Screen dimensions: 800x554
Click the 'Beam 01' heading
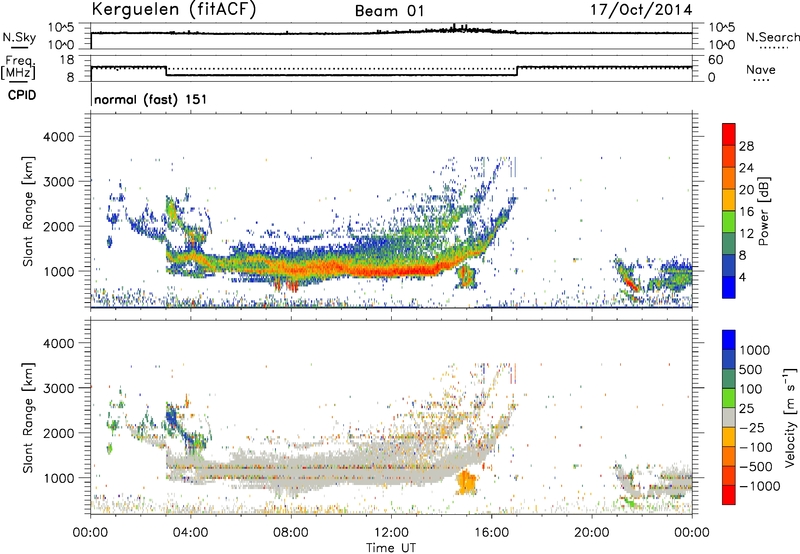point(389,11)
